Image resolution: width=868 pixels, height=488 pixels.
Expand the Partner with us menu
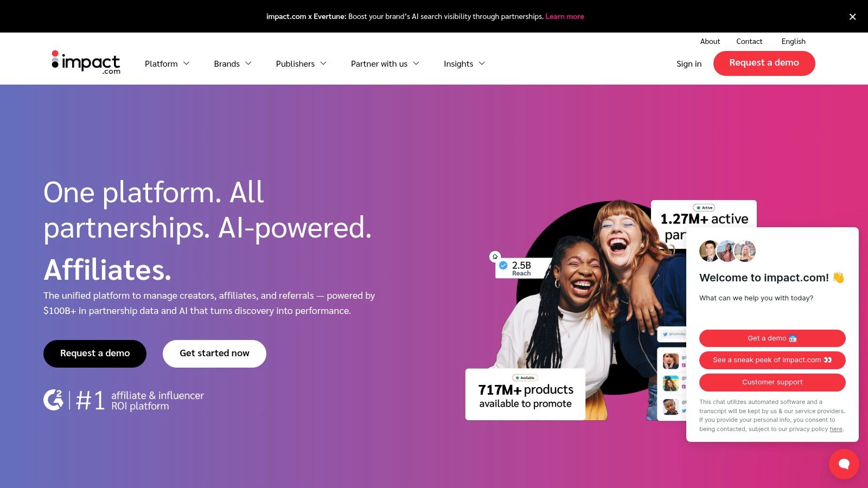(385, 64)
